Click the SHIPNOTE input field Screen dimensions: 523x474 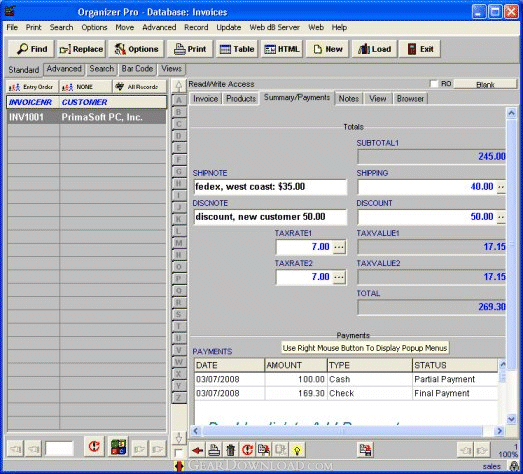[x=270, y=187]
